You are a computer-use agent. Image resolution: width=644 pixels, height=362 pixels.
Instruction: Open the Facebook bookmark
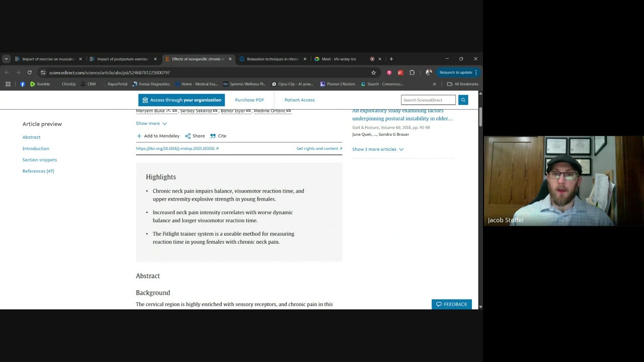pyautogui.click(x=23, y=84)
